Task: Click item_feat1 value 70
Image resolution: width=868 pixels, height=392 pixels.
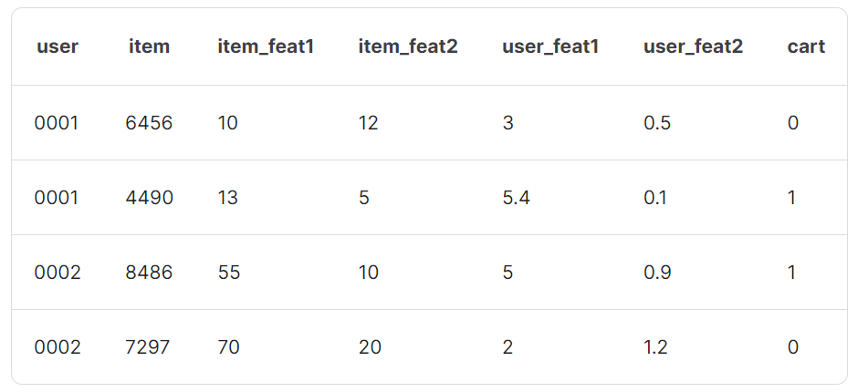Action: point(228,346)
